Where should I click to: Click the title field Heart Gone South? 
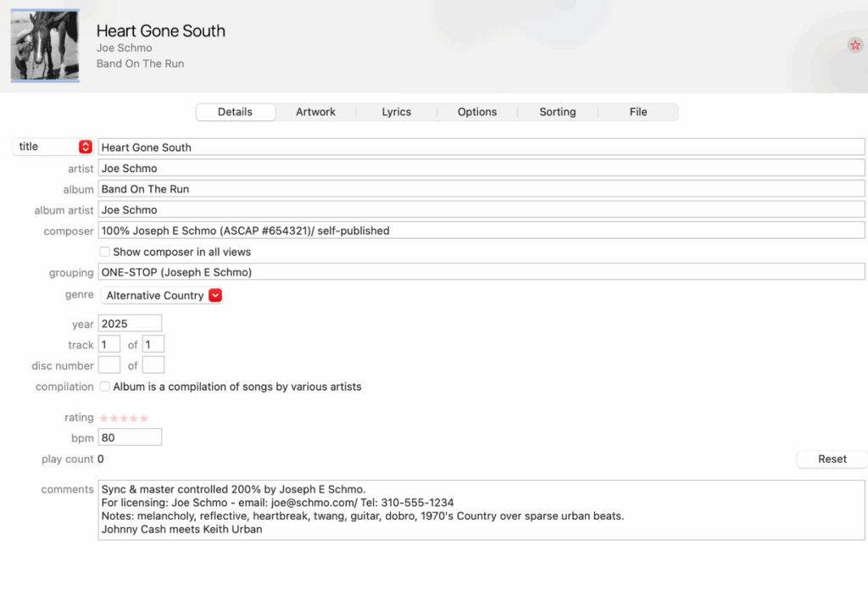click(x=481, y=147)
